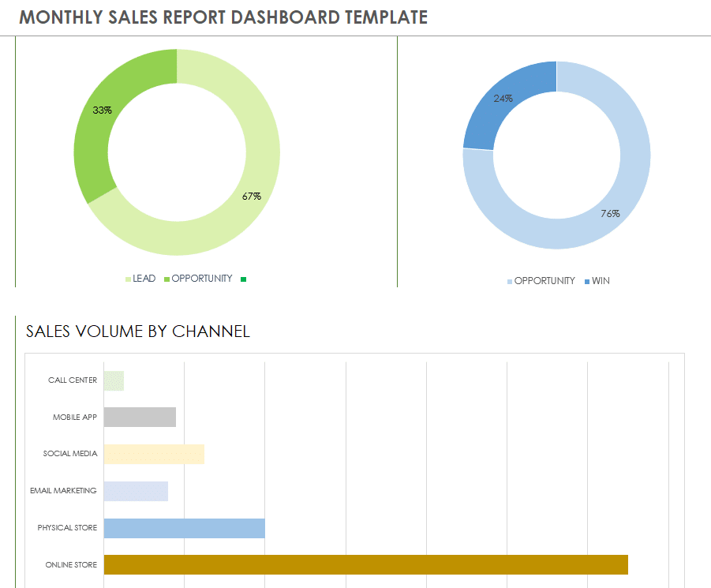The image size is (711, 588).
Task: Select OPPORTUNITY legend entry under blue donut
Action: pos(541,281)
